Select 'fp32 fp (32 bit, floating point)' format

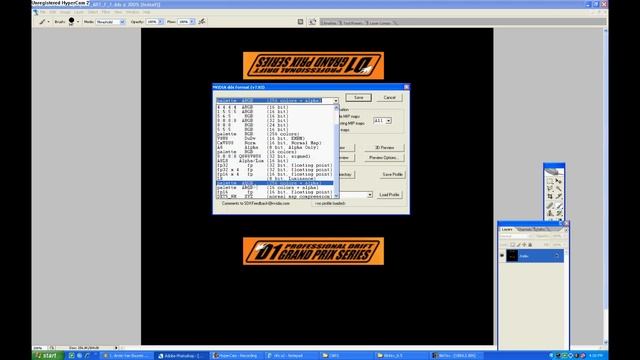click(x=275, y=165)
